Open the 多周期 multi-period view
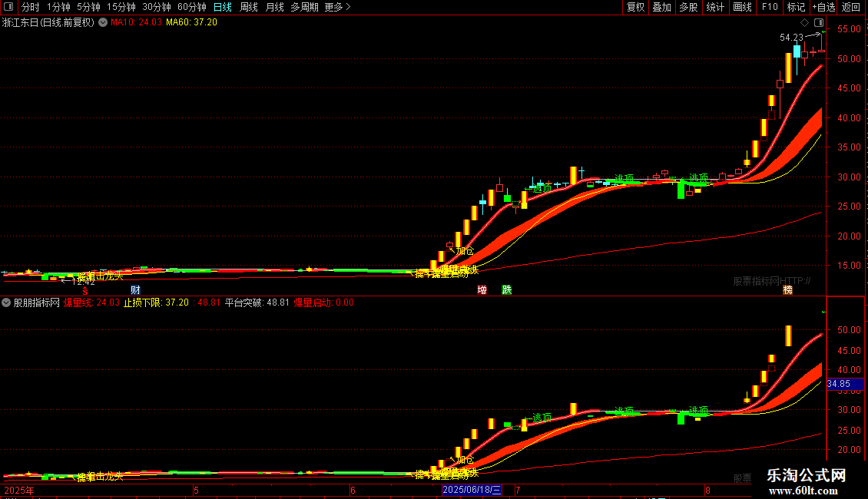868x499 pixels. click(x=304, y=7)
